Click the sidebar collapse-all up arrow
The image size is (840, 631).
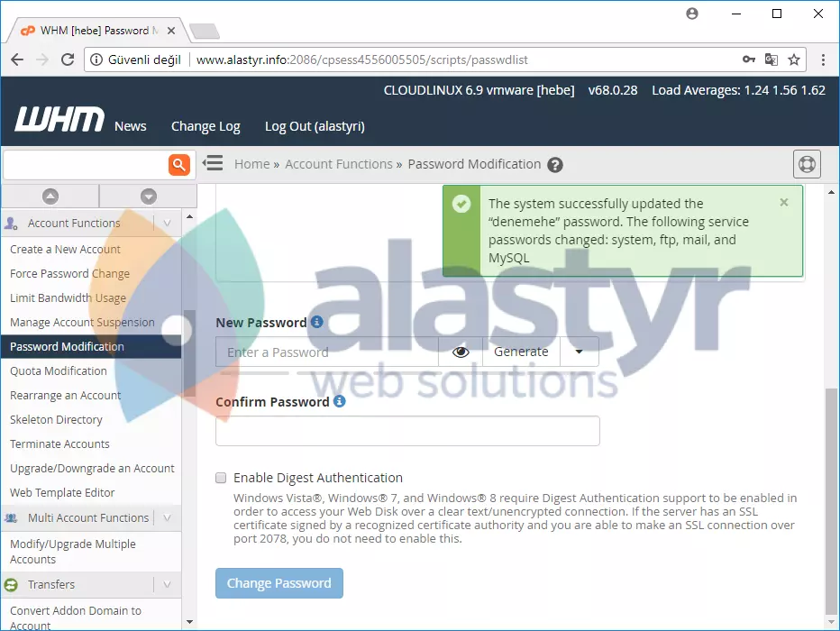(50, 196)
